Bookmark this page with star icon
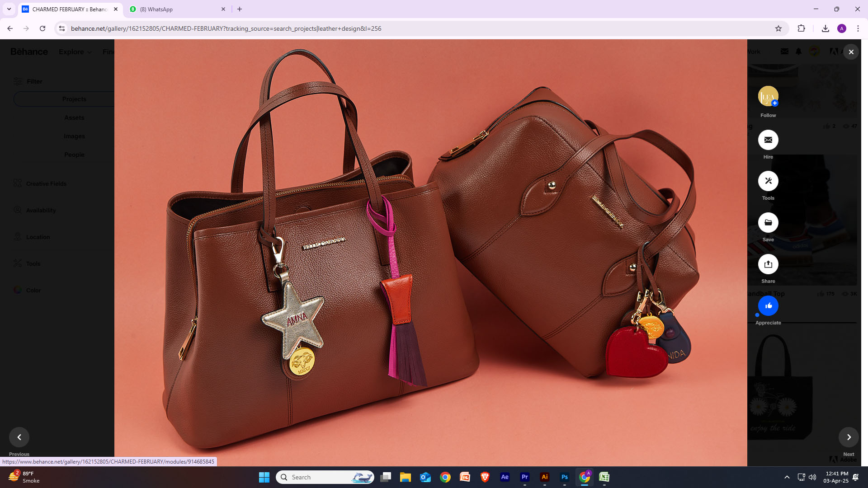 (778, 28)
